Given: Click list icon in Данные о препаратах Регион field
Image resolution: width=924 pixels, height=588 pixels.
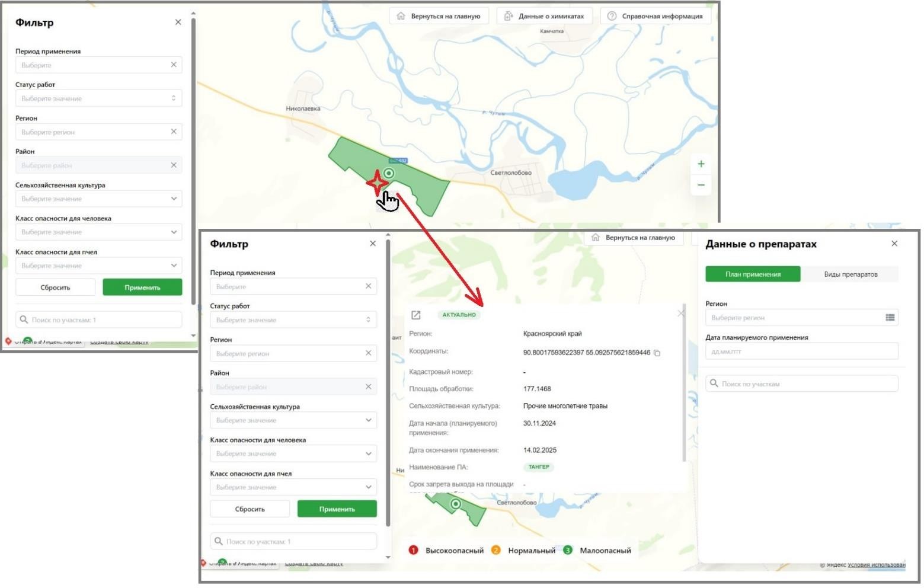Looking at the screenshot, I should click(x=890, y=318).
